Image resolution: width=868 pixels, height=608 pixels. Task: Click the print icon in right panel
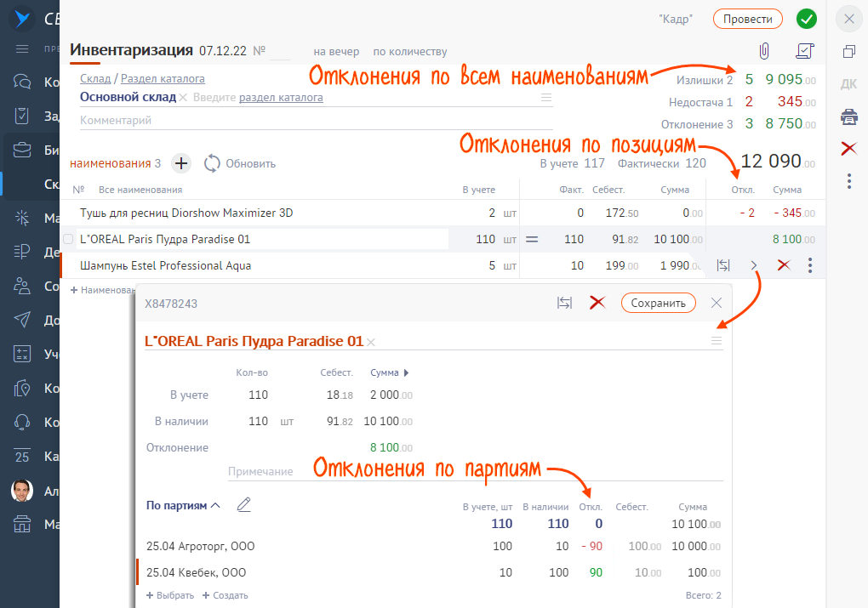click(848, 116)
